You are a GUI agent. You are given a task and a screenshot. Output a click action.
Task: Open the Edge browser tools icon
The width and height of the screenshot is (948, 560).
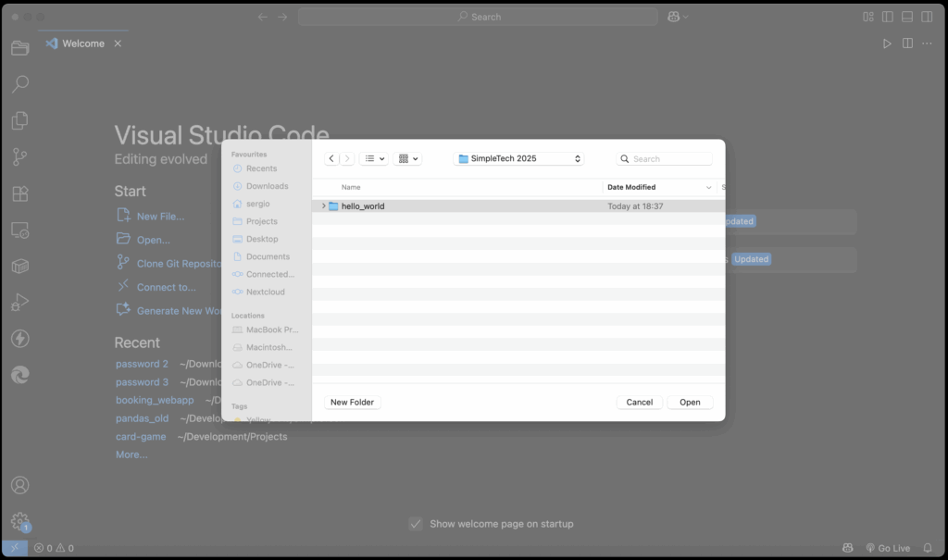[x=20, y=375]
